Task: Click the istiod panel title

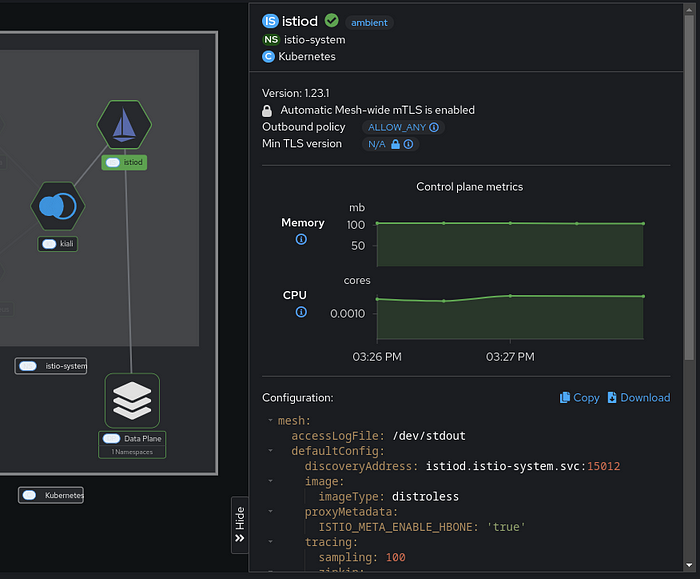Action: click(x=300, y=21)
